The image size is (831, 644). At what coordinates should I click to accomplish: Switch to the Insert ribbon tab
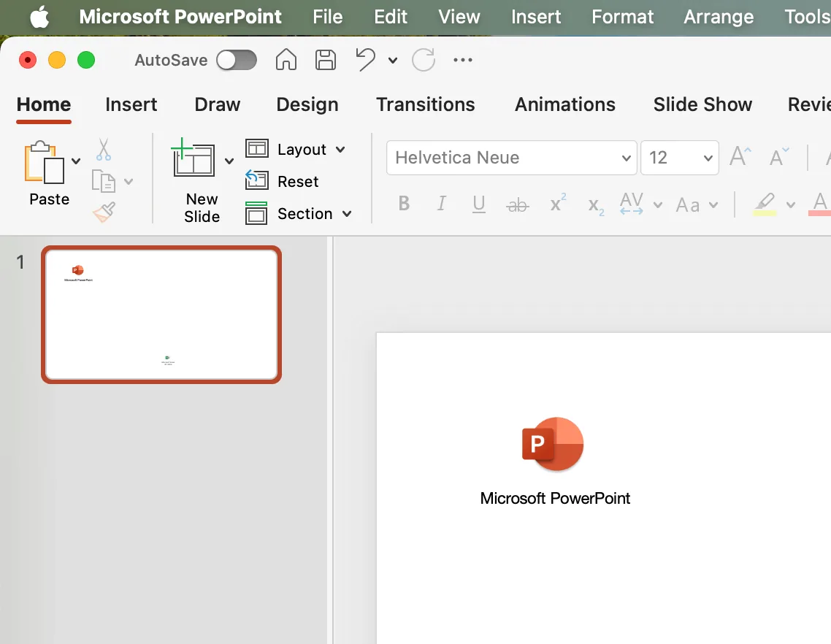click(131, 104)
